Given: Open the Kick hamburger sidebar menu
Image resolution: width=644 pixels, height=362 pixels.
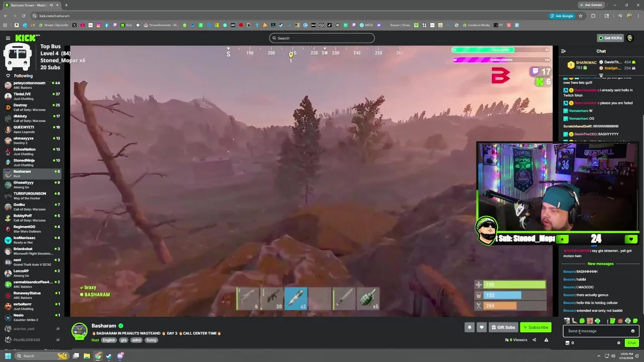Looking at the screenshot, I should 8,38.
